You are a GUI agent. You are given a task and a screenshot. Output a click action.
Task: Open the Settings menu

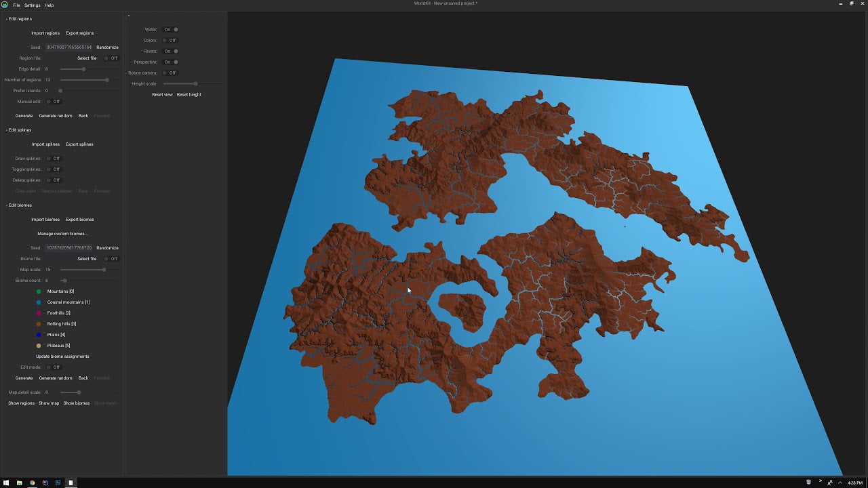33,5
